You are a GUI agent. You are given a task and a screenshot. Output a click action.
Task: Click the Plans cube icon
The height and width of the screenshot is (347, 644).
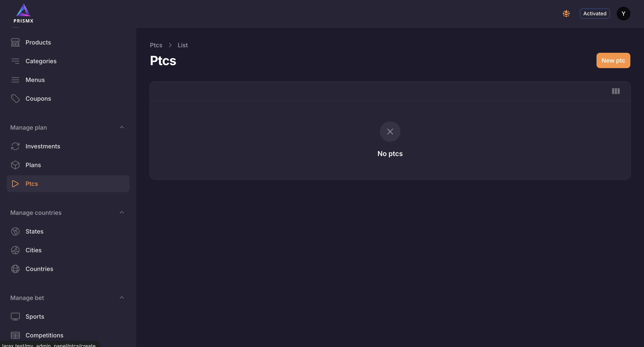pos(15,165)
